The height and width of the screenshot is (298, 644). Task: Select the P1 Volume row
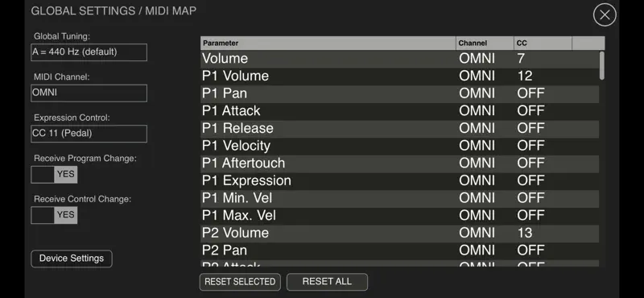399,76
